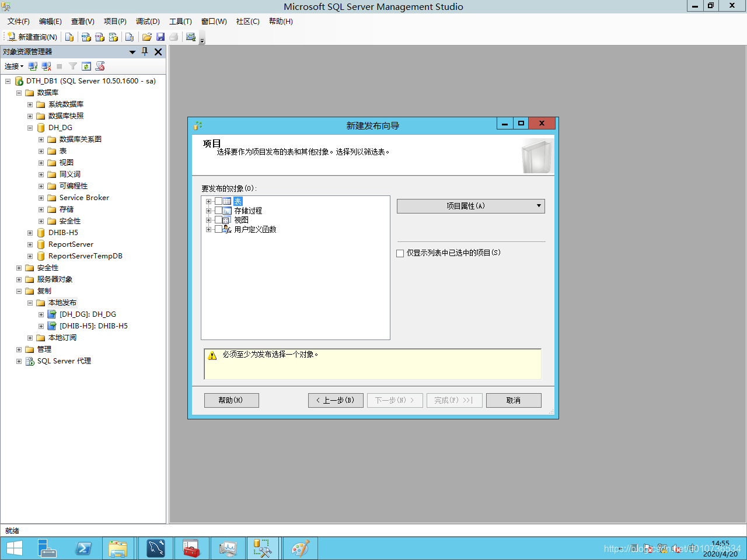Expand the 用户定义函数 node in wizard

click(x=208, y=229)
